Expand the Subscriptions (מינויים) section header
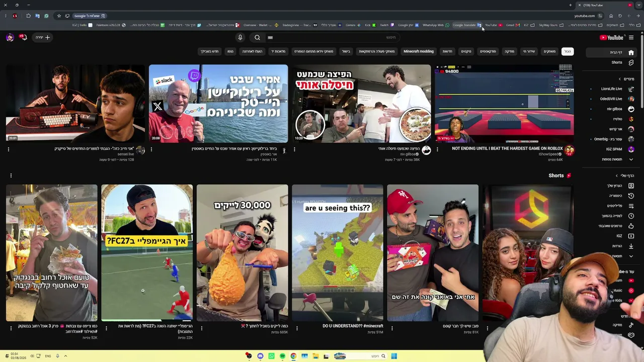Viewport: 644px width, 362px height. 626,79
